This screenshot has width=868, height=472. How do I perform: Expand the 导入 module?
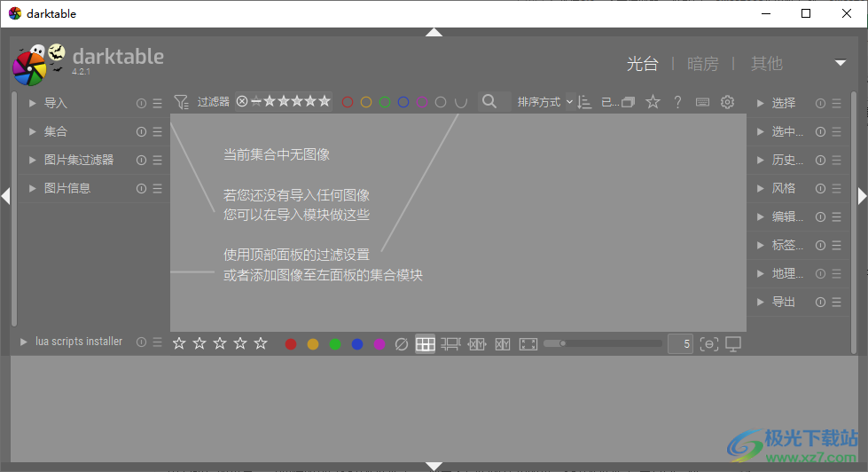(32, 103)
